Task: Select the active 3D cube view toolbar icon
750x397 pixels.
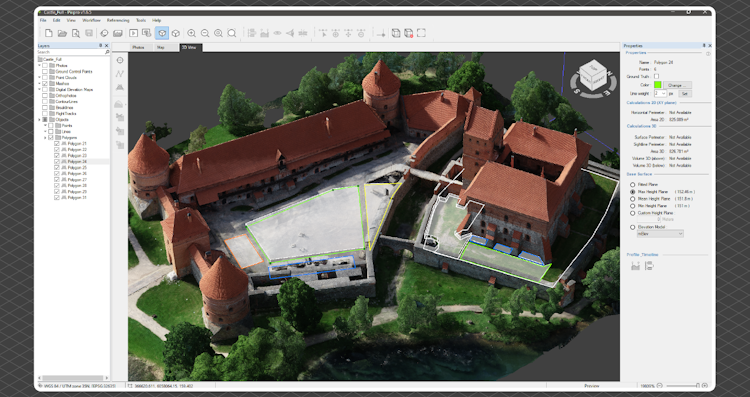Action: tap(162, 33)
